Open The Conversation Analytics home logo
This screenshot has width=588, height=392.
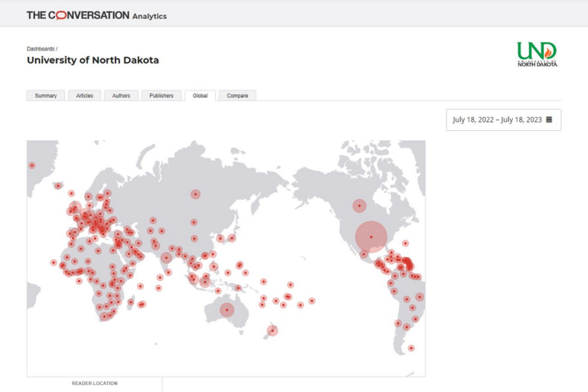click(96, 15)
